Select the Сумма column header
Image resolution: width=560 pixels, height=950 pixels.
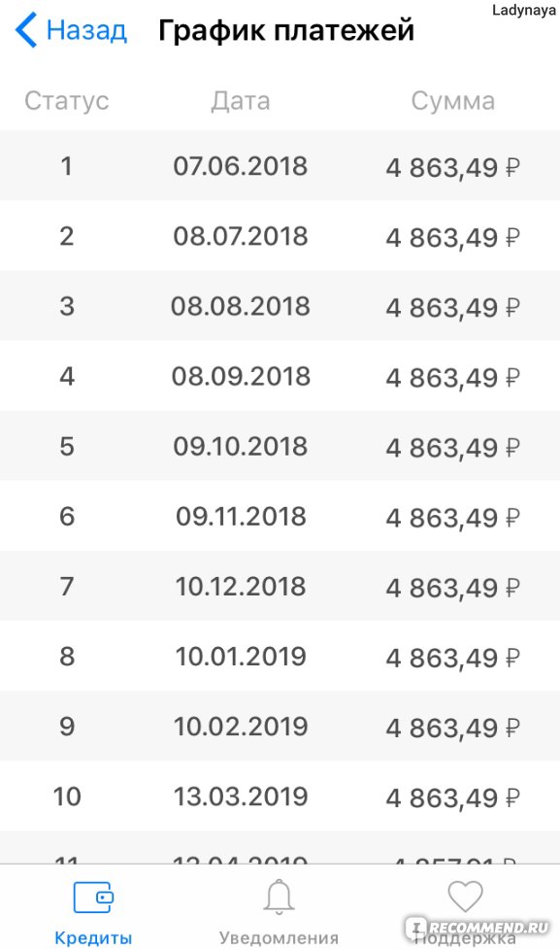[x=453, y=101]
